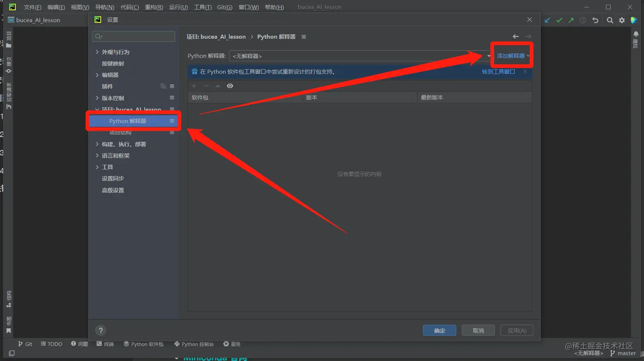This screenshot has height=361, width=644.
Task: Click the 确定 button
Action: tap(440, 330)
